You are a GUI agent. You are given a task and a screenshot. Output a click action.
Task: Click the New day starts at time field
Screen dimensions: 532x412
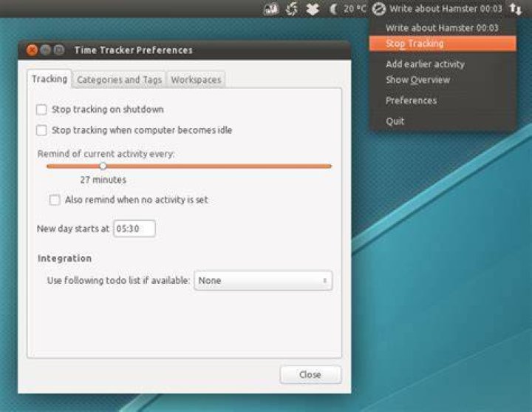point(134,229)
